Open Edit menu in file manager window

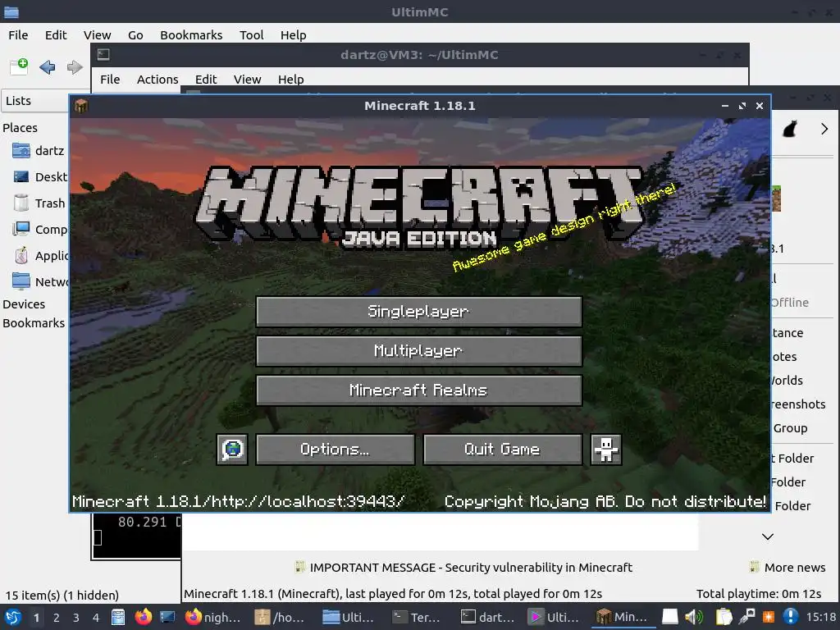tap(56, 34)
